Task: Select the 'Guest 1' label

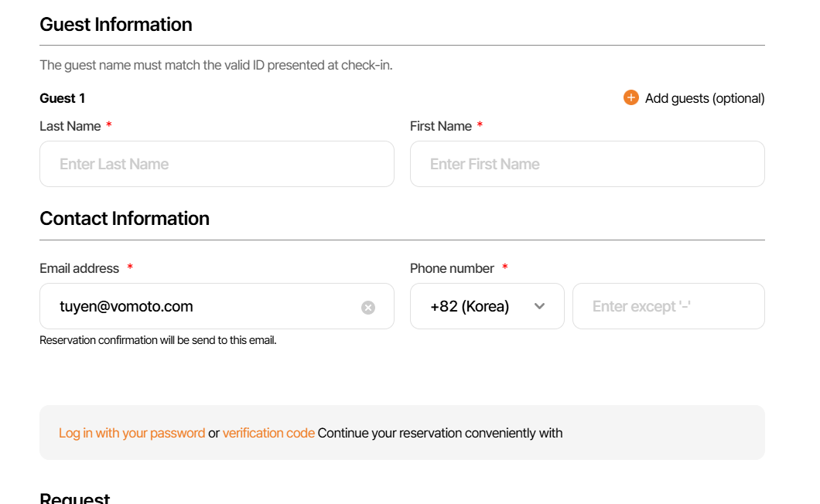Action: click(x=63, y=98)
